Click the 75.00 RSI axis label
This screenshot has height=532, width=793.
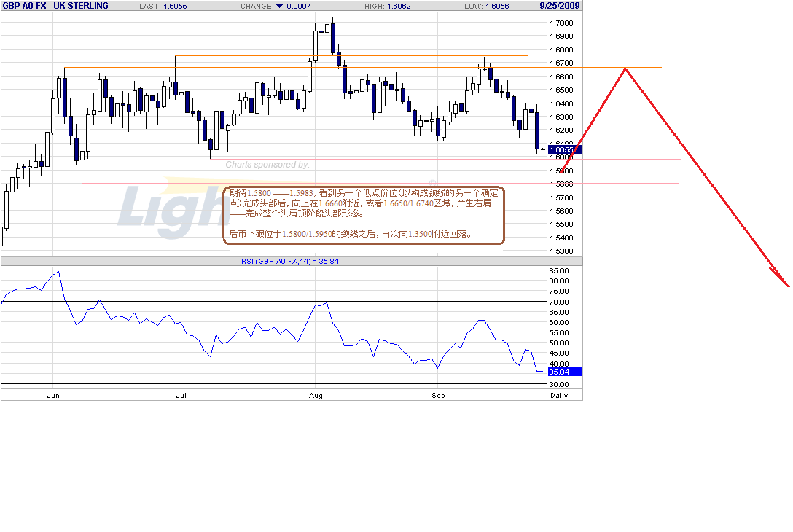(559, 292)
